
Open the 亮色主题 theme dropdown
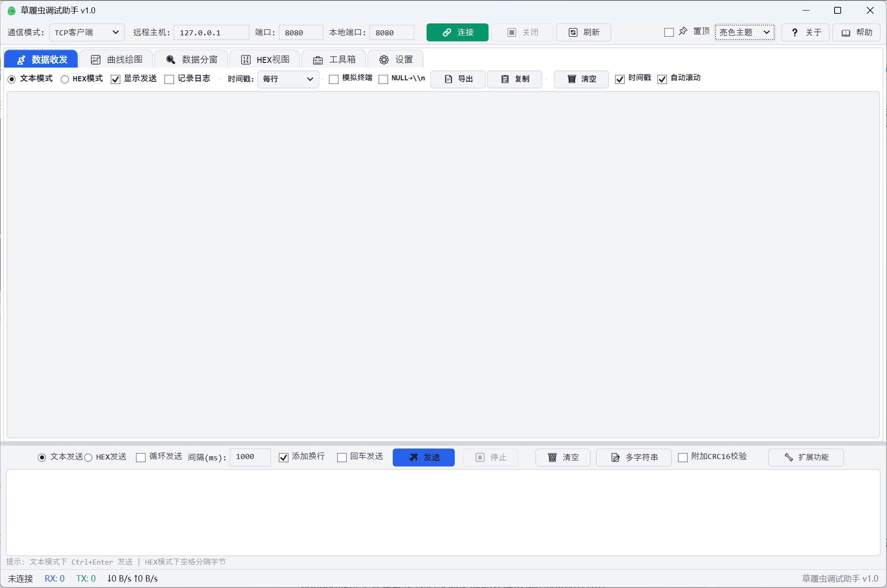(745, 33)
